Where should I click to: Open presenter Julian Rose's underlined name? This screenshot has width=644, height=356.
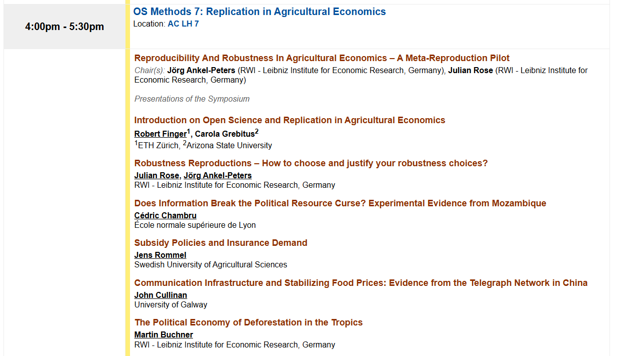point(156,175)
